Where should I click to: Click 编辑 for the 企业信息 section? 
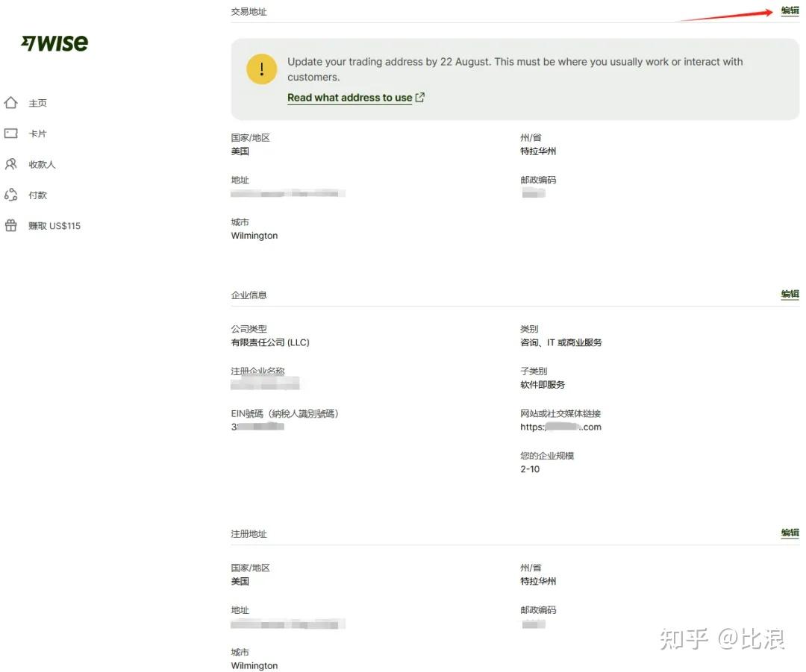tap(789, 293)
